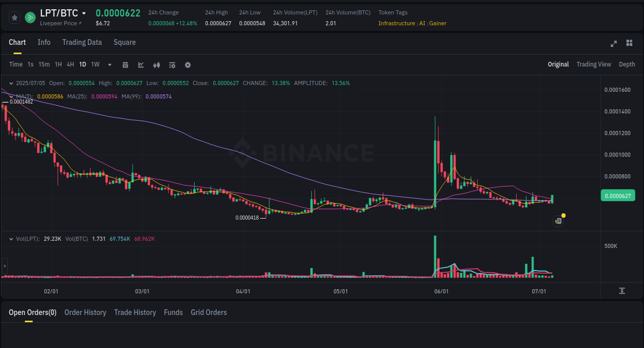Enter fullscreen mode with the expand arrows icon
Image resolution: width=644 pixels, height=348 pixels.
click(614, 44)
